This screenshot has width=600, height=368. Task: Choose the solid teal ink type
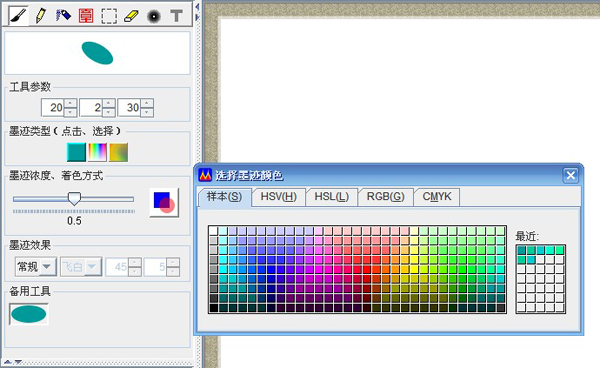click(76, 152)
